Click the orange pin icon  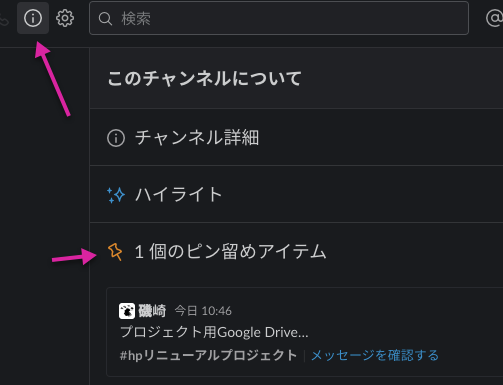115,252
